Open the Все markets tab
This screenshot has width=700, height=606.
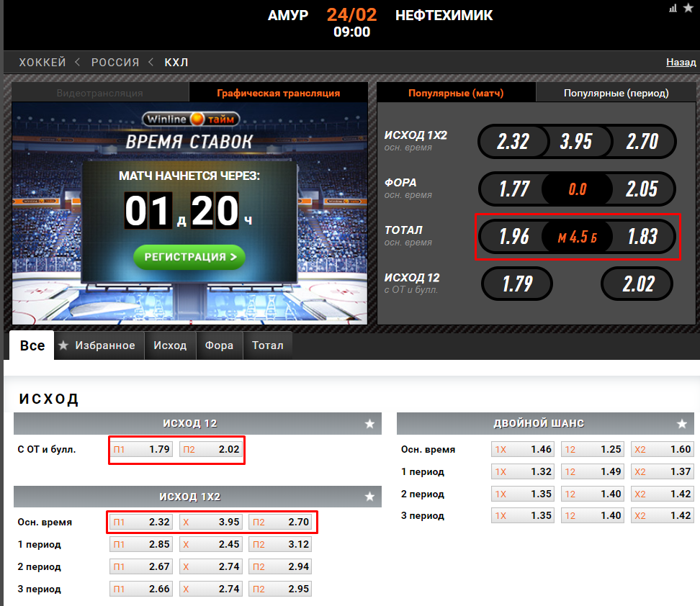click(32, 345)
